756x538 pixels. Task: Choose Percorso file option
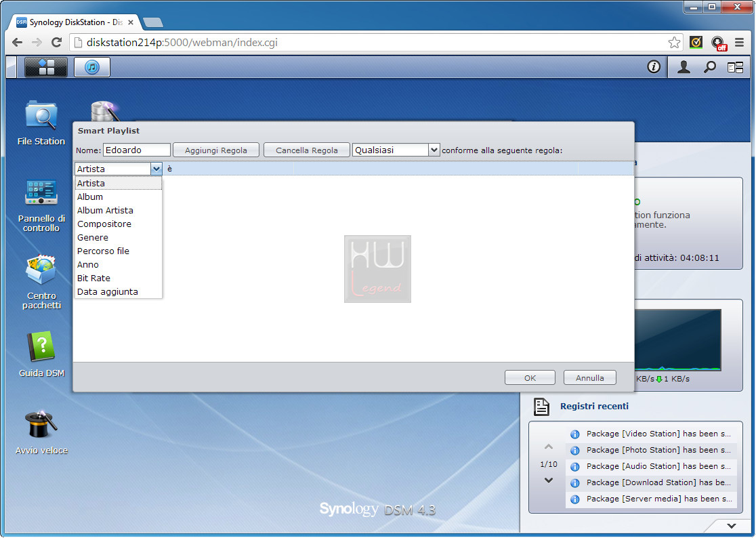pos(118,251)
